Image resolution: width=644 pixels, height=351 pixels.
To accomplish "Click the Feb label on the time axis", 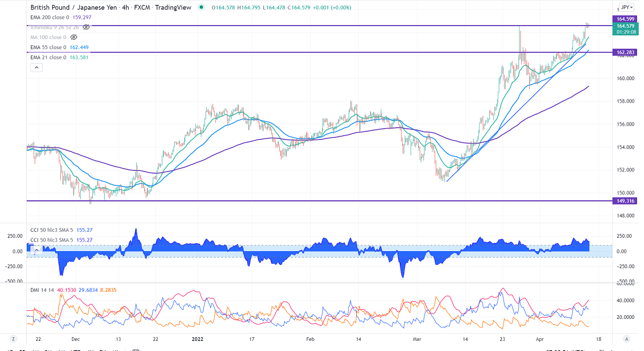I will [311, 339].
